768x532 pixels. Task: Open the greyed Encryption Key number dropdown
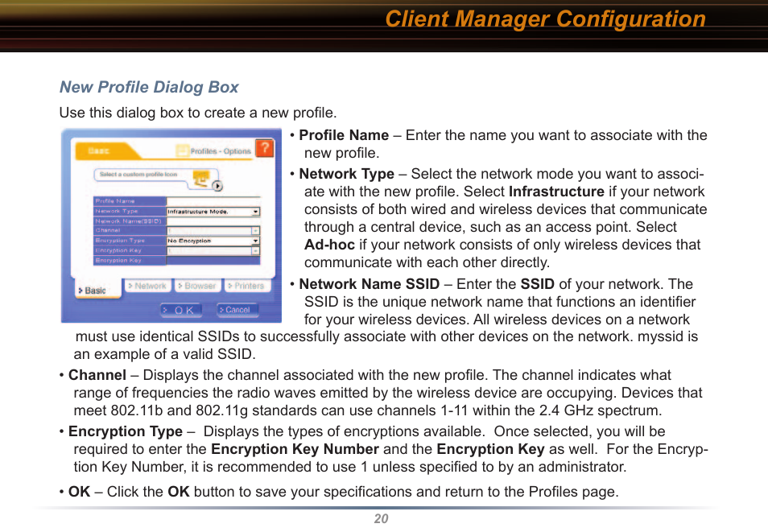pos(213,251)
